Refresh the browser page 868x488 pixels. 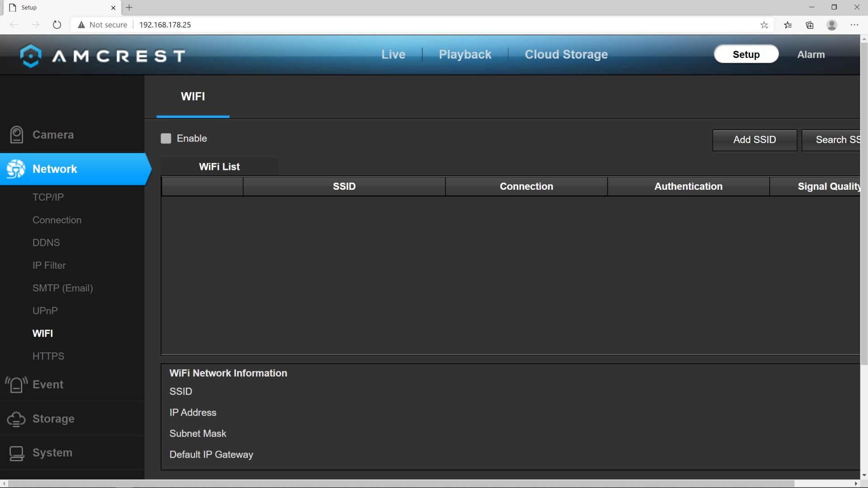coord(57,25)
